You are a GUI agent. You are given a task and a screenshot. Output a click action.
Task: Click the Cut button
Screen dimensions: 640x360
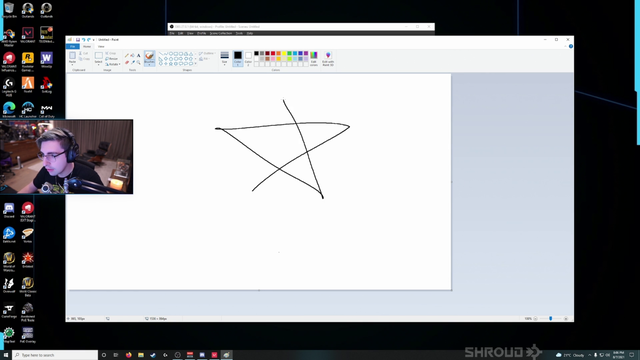coord(84,53)
